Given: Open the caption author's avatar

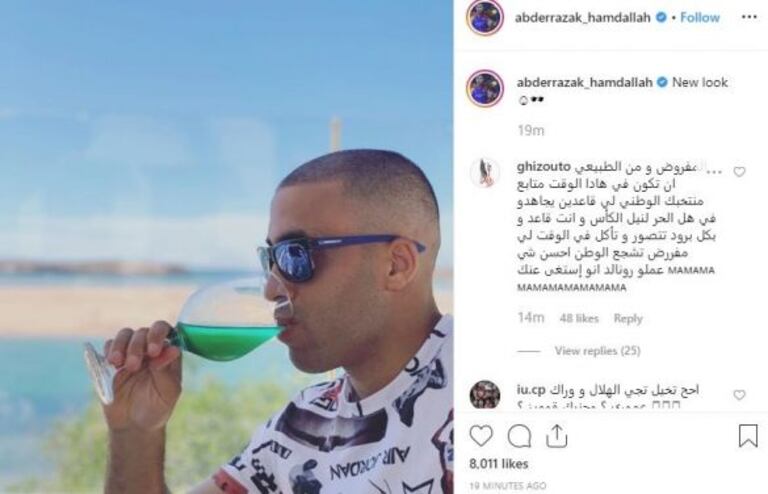Looking at the screenshot, I should point(485,89).
